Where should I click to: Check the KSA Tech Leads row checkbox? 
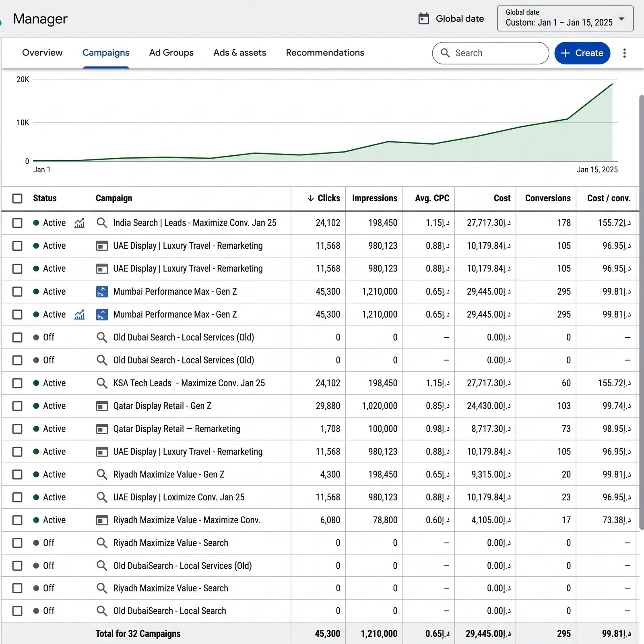tap(17, 383)
